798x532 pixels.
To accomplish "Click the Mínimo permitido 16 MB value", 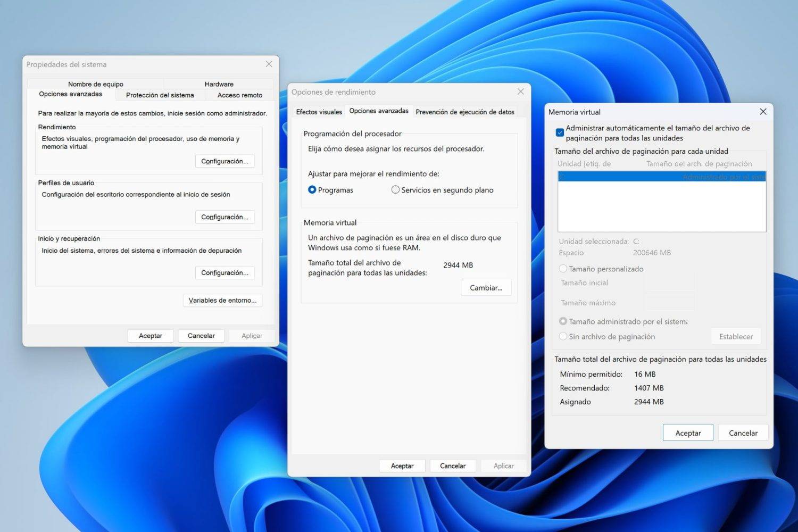I will (x=645, y=374).
